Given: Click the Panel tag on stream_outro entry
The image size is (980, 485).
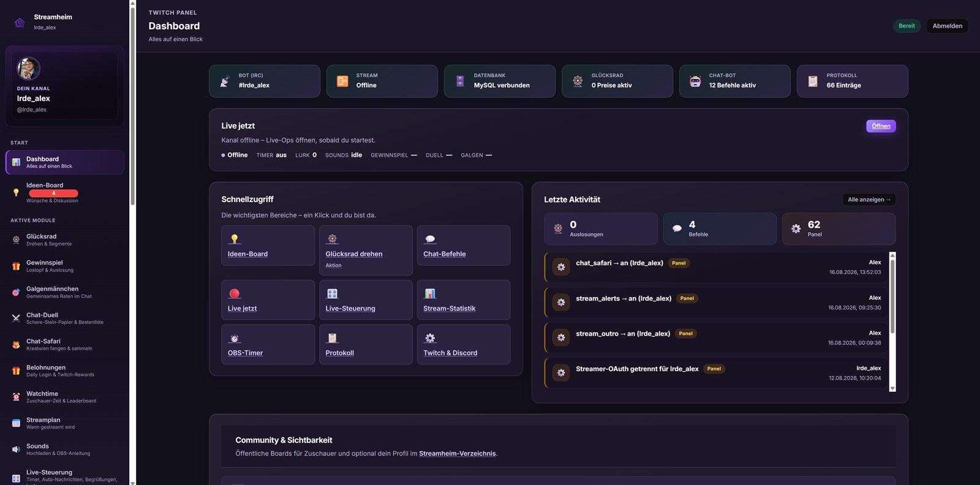Looking at the screenshot, I should [686, 334].
